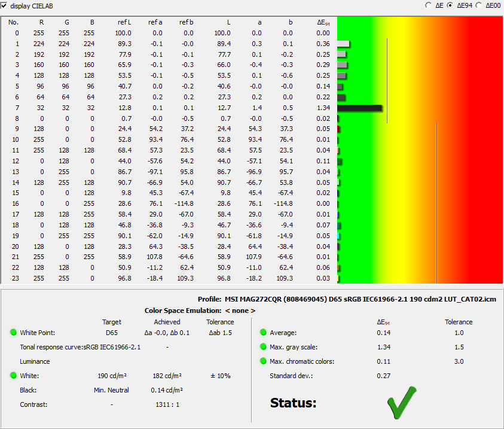Click the target white luminance '190 cd/m²'

click(112, 376)
